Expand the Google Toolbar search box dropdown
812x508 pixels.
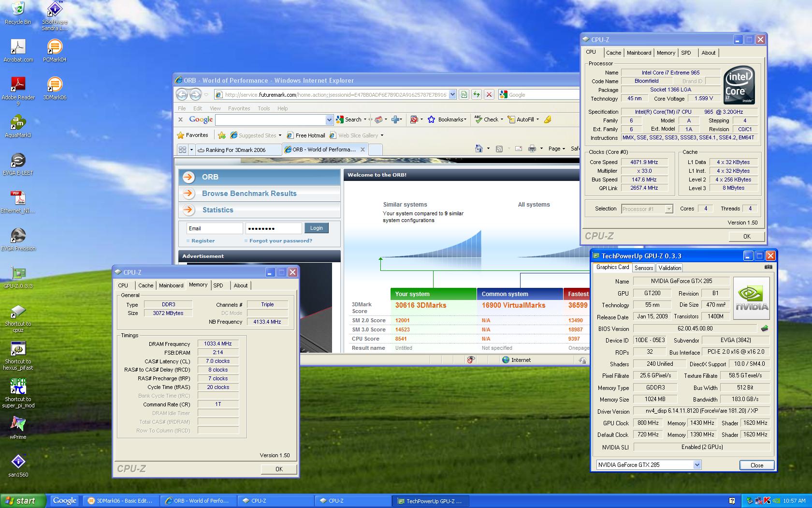click(x=329, y=120)
